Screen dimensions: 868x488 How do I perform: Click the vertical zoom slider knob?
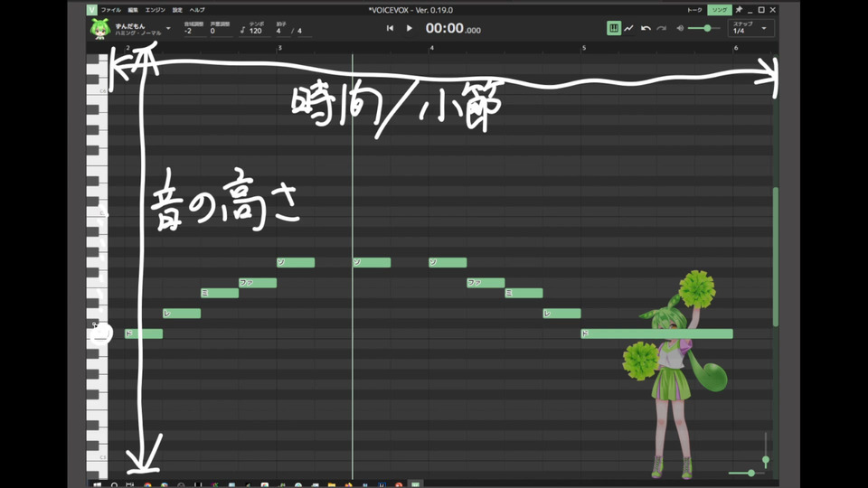pos(766,460)
